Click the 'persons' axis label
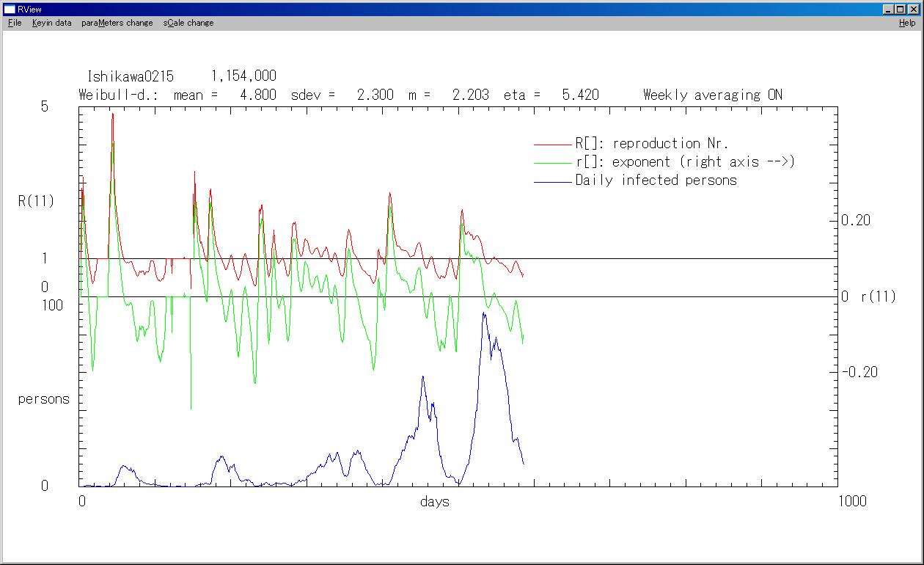 tap(43, 399)
